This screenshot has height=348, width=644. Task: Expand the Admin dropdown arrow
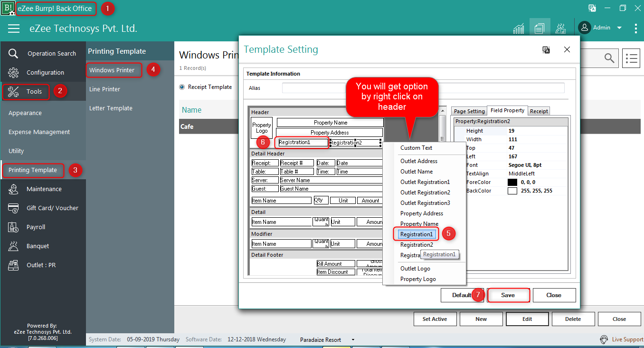coord(619,28)
